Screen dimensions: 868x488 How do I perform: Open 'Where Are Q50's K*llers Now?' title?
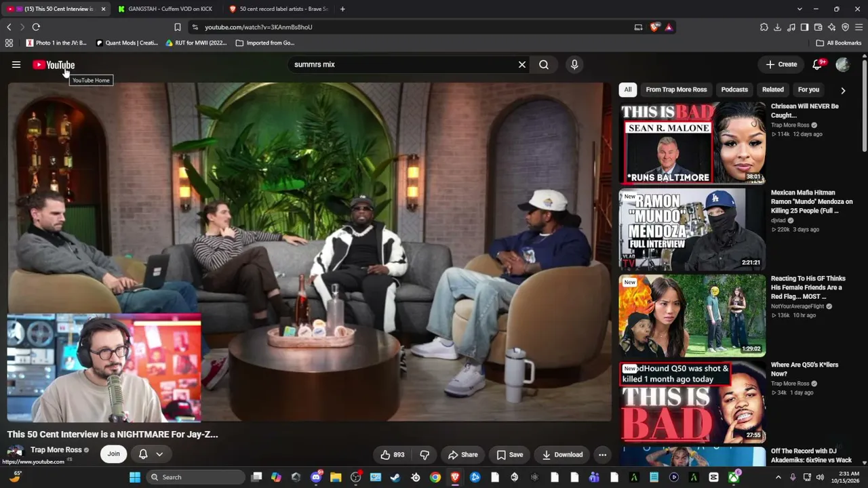pos(804,369)
